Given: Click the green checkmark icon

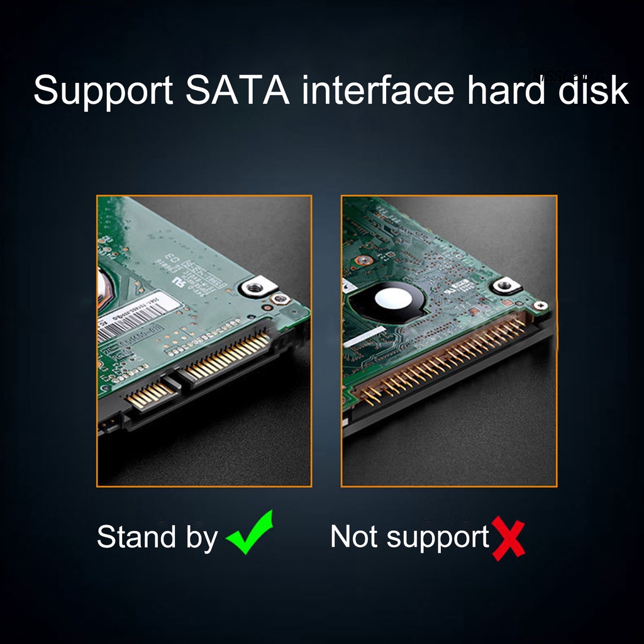Looking at the screenshot, I should tap(249, 532).
